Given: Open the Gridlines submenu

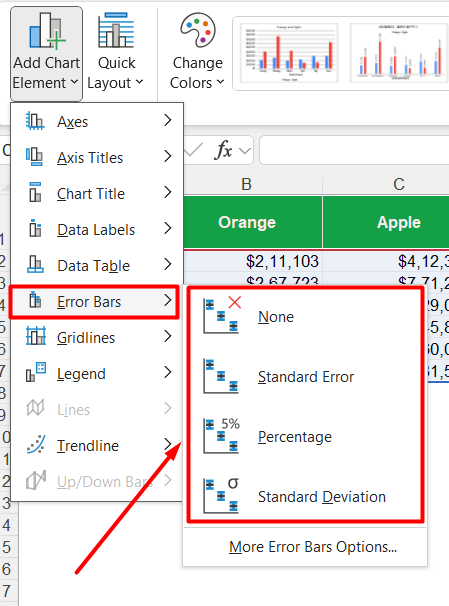Looking at the screenshot, I should pos(97,337).
